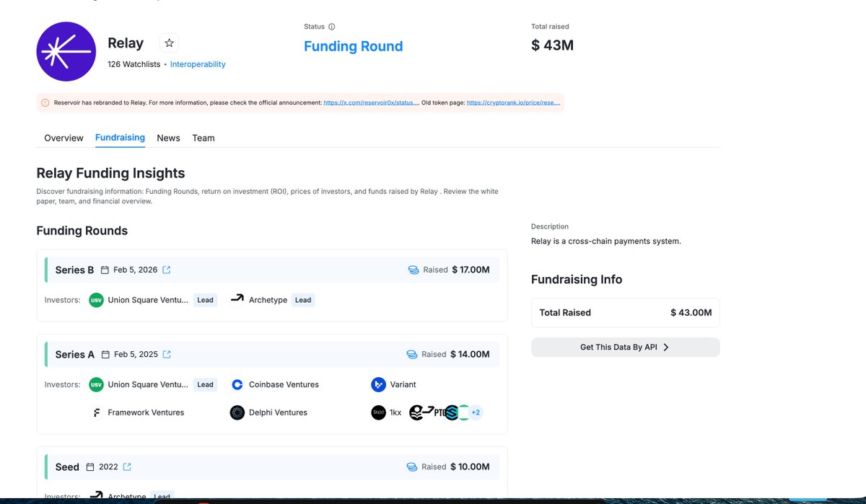Click the Funding Round status link

click(x=353, y=46)
